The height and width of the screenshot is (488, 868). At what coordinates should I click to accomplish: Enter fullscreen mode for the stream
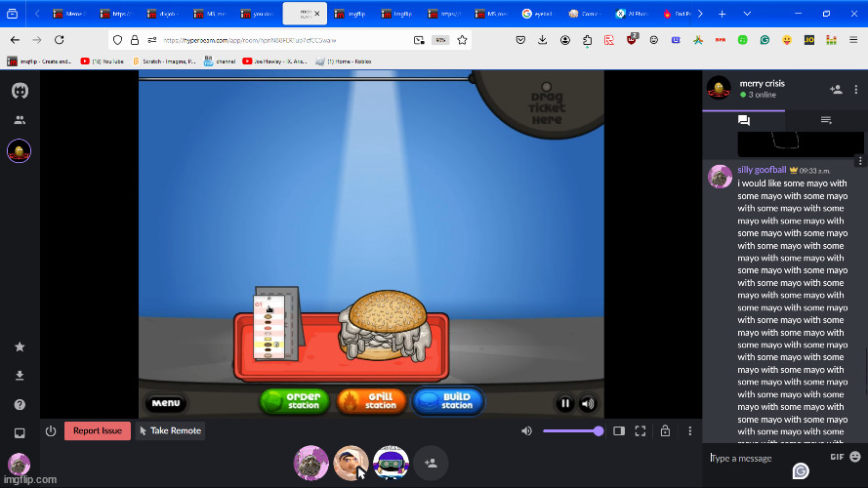[641, 430]
